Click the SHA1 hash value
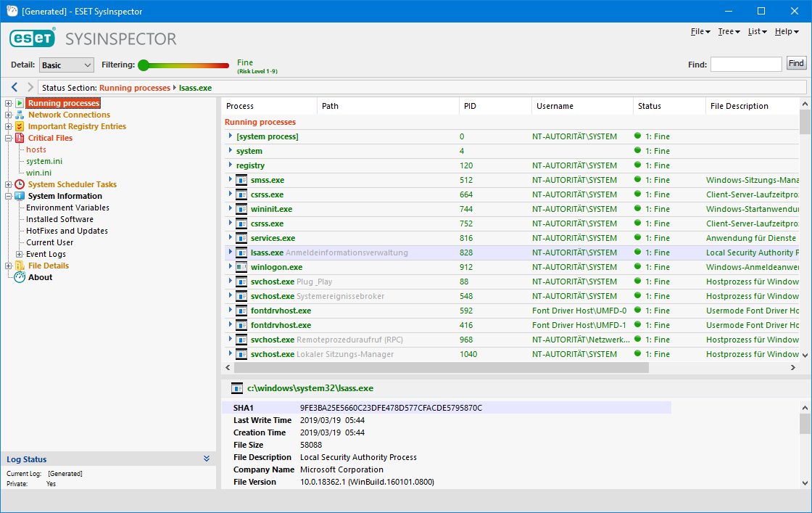This screenshot has width=812, height=513. tap(391, 408)
